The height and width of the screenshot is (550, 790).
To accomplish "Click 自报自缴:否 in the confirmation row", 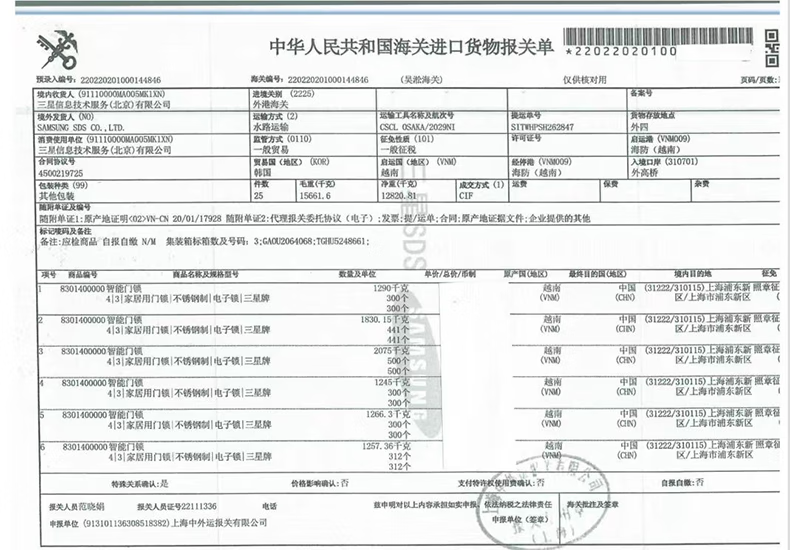I will [x=682, y=483].
